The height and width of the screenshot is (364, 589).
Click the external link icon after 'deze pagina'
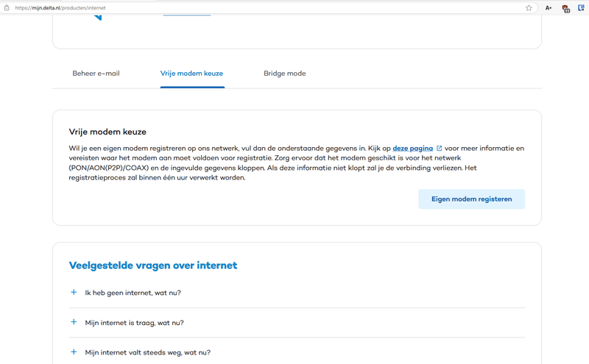click(x=440, y=149)
